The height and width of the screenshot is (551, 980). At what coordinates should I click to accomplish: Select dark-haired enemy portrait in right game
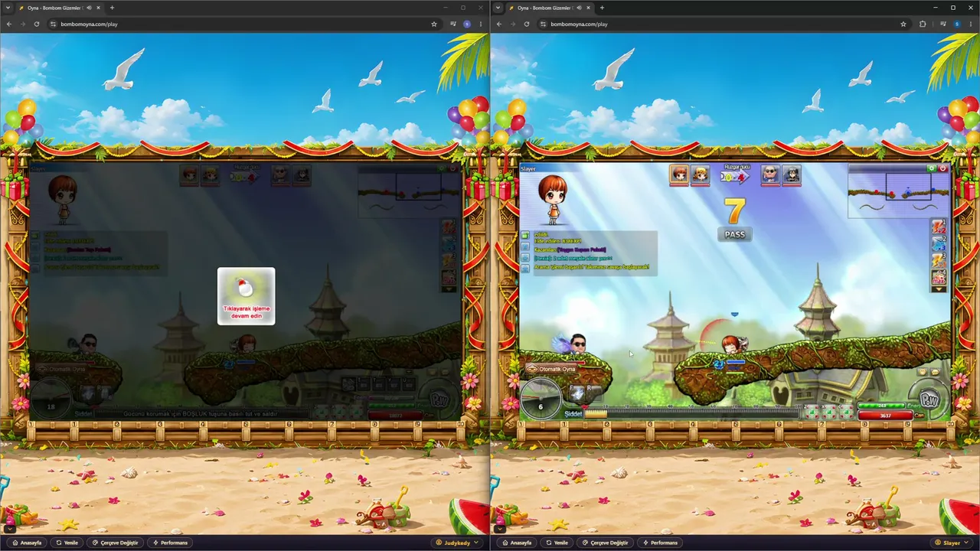pyautogui.click(x=791, y=175)
